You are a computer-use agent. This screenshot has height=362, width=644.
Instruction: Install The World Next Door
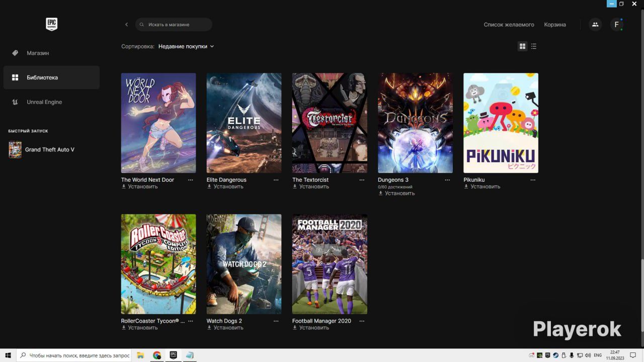coord(140,187)
